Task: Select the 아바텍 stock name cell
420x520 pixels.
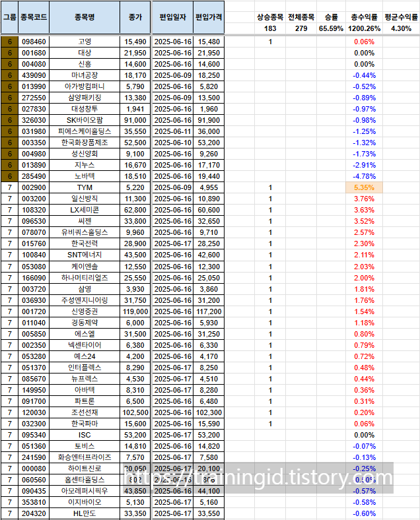Action: coord(85,391)
